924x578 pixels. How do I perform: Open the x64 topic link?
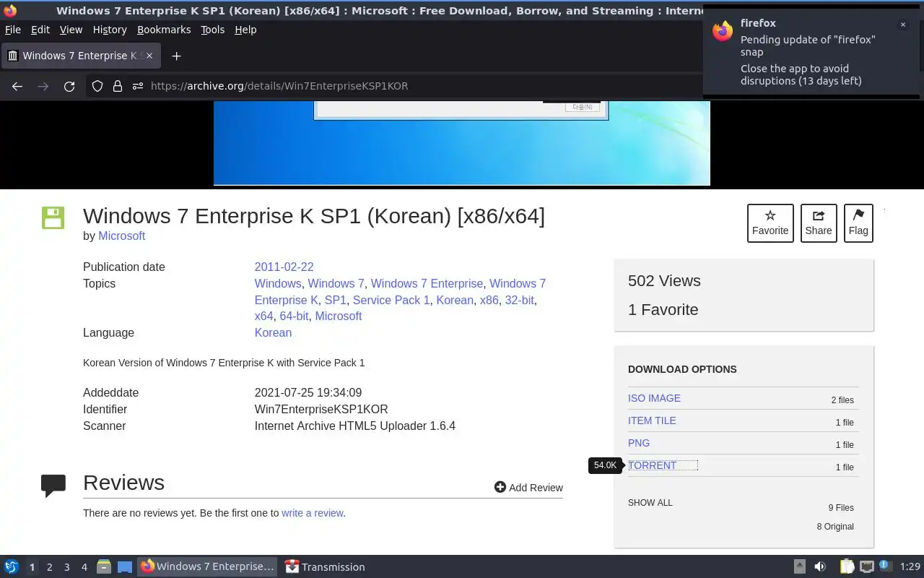pyautogui.click(x=264, y=316)
